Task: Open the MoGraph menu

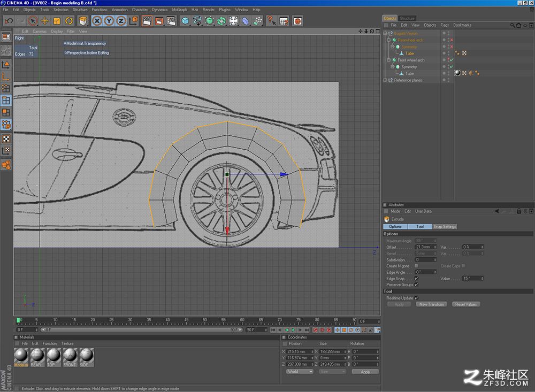Action: [179, 10]
